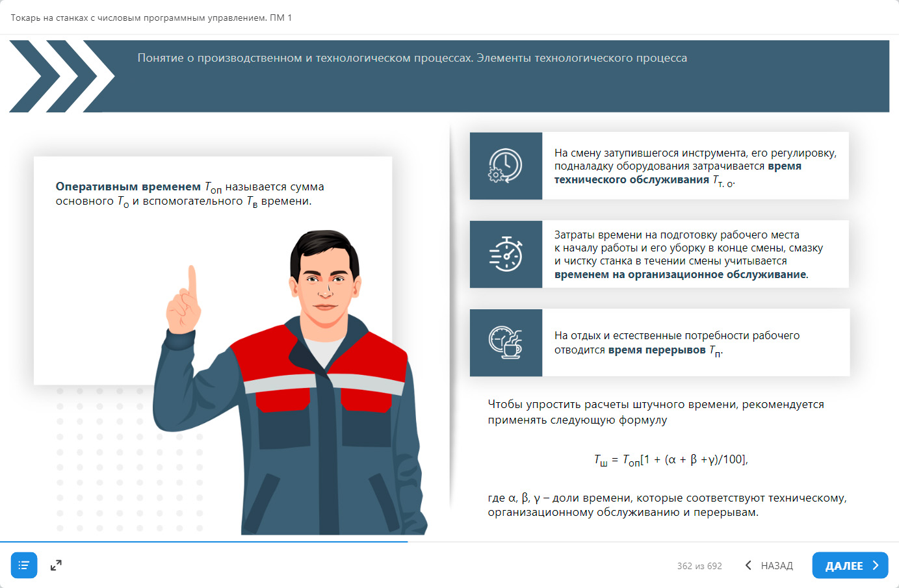The height and width of the screenshot is (588, 899).
Task: Click the lesson heading in the banner
Action: tap(412, 58)
